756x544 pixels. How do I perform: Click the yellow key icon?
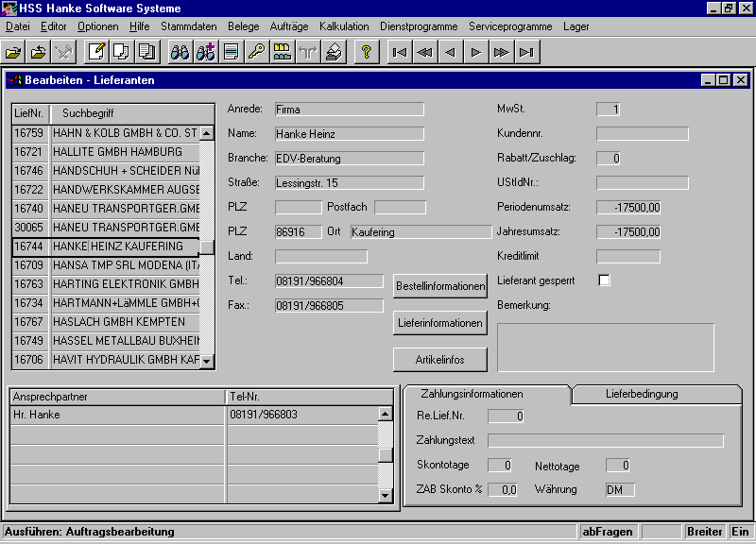[x=256, y=52]
